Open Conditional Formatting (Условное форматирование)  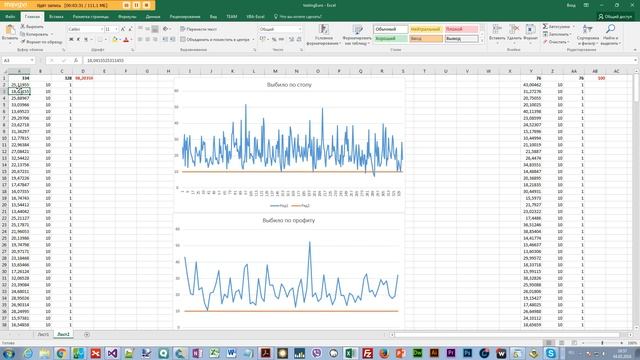point(323,35)
